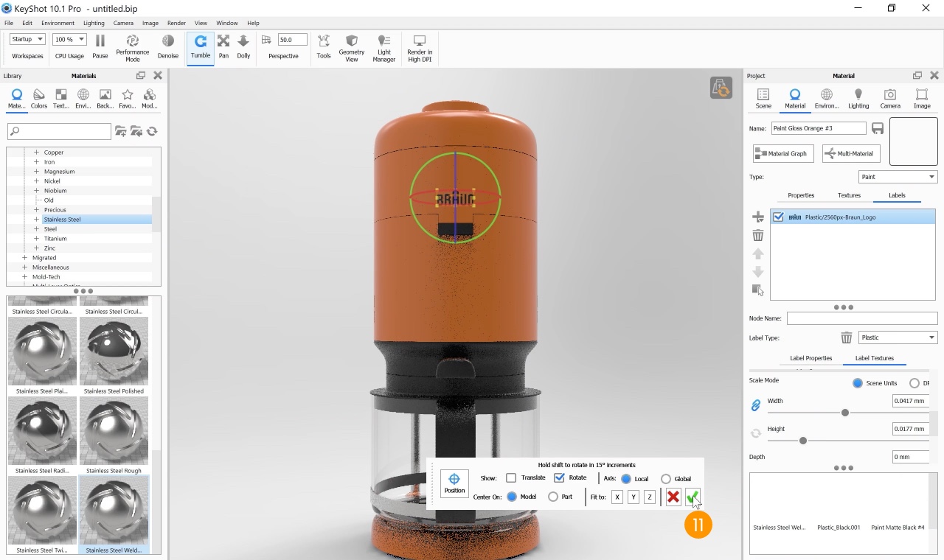Switch to the Image project tab
The height and width of the screenshot is (560, 944).
pos(922,99)
